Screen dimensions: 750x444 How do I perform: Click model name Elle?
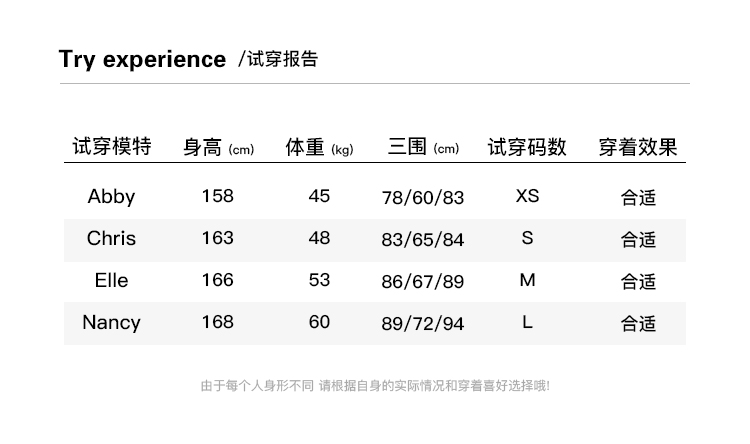[111, 280]
